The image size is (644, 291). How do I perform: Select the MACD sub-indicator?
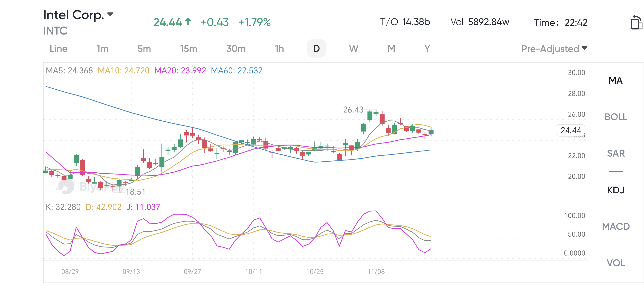615,227
